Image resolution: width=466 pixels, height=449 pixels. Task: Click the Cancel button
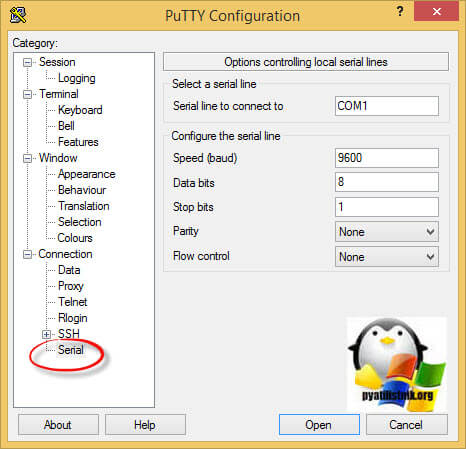(x=407, y=425)
